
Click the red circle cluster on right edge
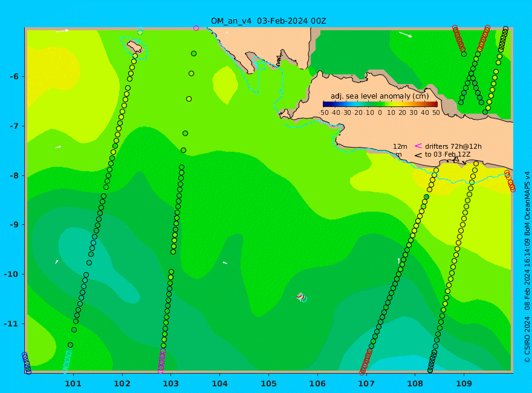tap(510, 181)
